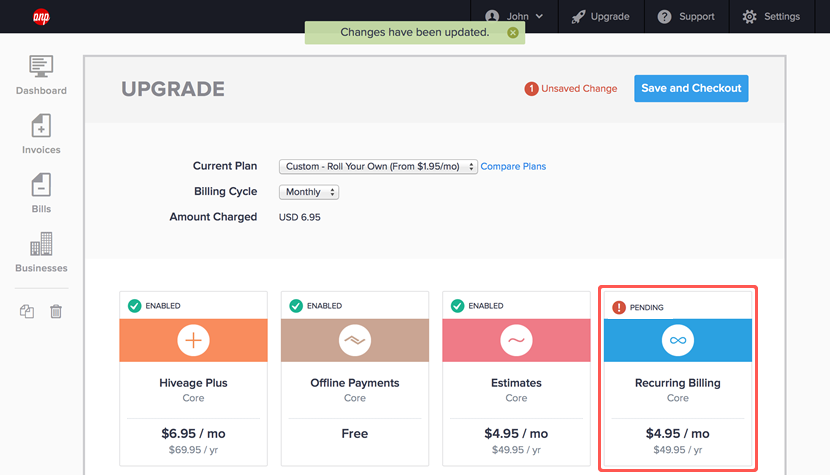Image resolution: width=830 pixels, height=475 pixels.
Task: Click the Settings gear icon
Action: tap(749, 16)
